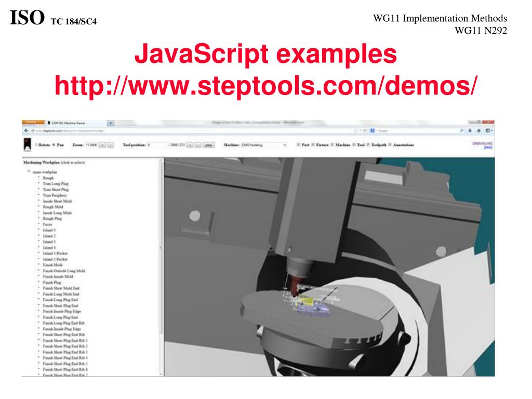532x399 pixels.
Task: Select the Finish Long Plug End Rib step
Action: click(64, 323)
